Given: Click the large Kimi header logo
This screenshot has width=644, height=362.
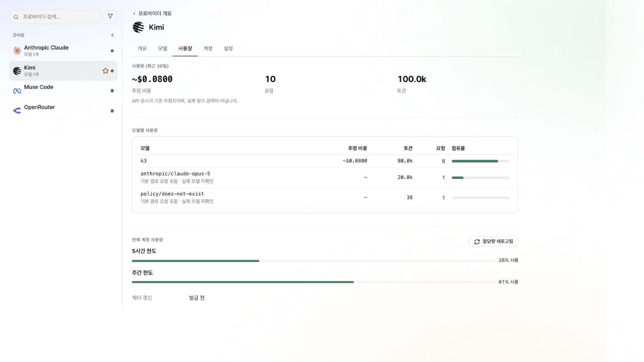Looking at the screenshot, I should [138, 27].
